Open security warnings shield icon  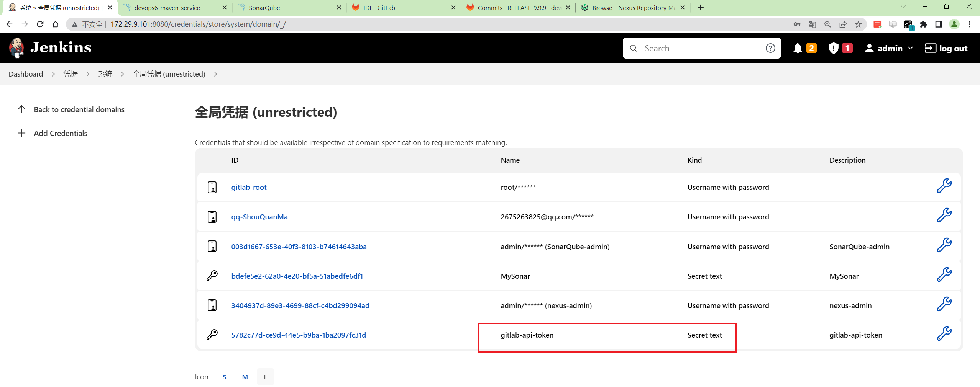[x=834, y=48]
